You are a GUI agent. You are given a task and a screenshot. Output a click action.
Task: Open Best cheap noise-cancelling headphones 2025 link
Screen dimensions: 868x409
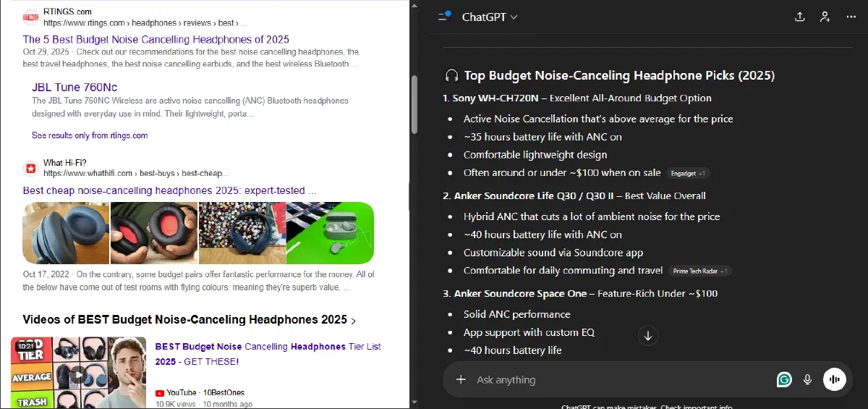169,190
